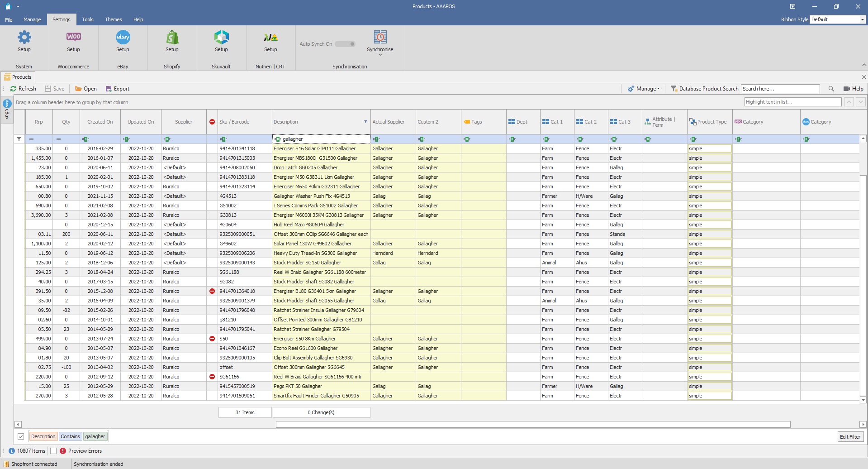Click red stop icon on SG61166 row
The image size is (868, 469).
tap(212, 377)
